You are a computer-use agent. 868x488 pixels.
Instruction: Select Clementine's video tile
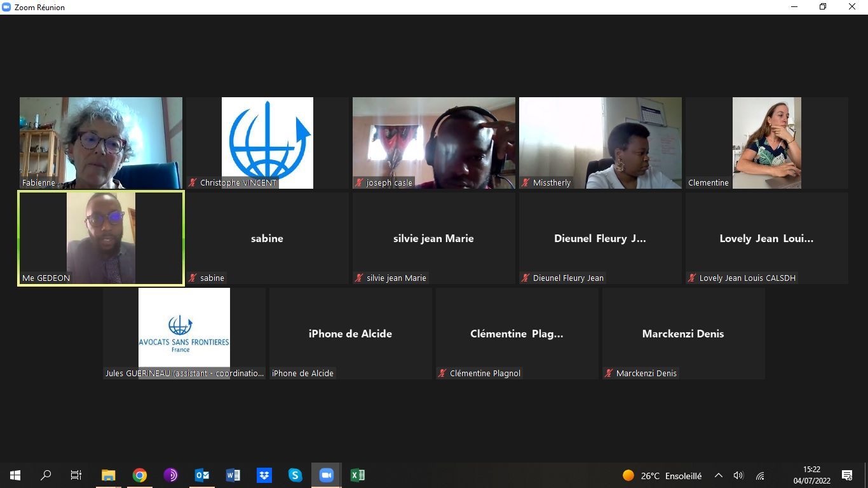(x=767, y=143)
